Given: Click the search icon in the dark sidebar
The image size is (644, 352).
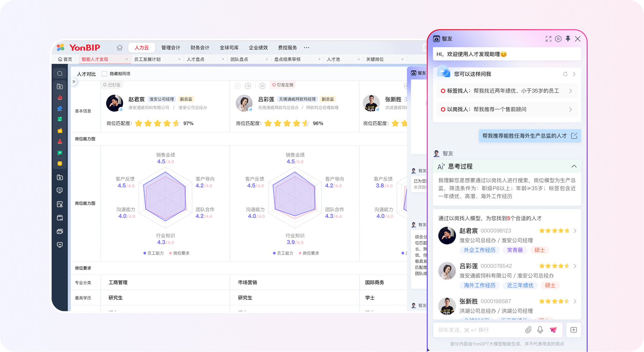Looking at the screenshot, I should [x=60, y=74].
